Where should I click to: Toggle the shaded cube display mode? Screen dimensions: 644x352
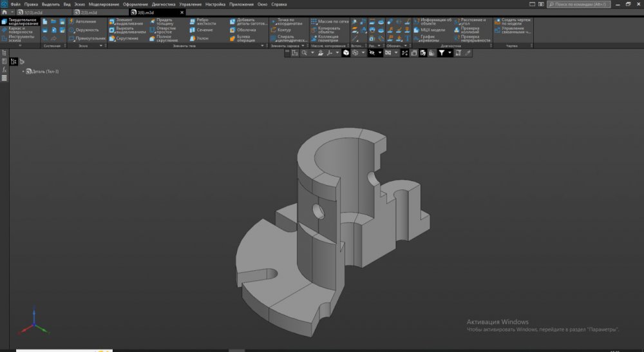(x=346, y=53)
